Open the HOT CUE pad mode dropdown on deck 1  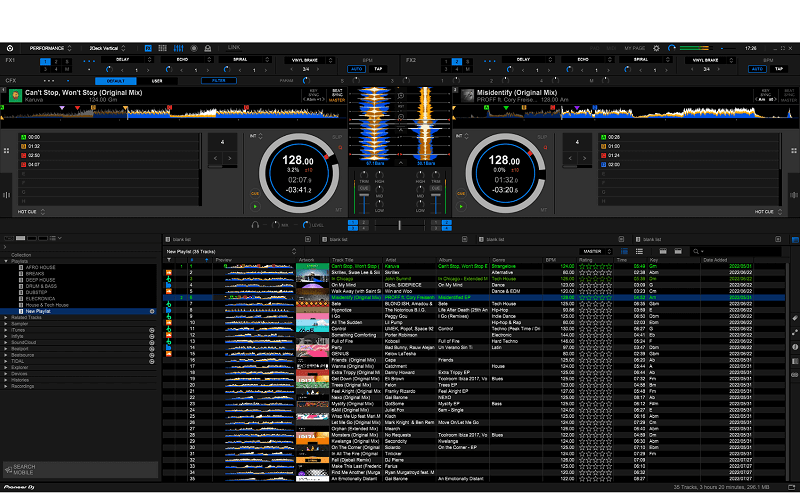[x=31, y=212]
